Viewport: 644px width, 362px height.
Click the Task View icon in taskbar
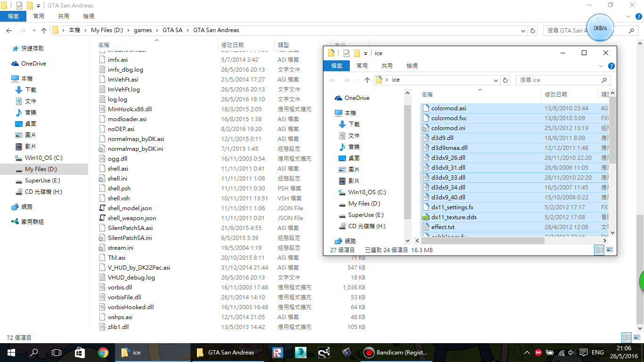(x=57, y=352)
